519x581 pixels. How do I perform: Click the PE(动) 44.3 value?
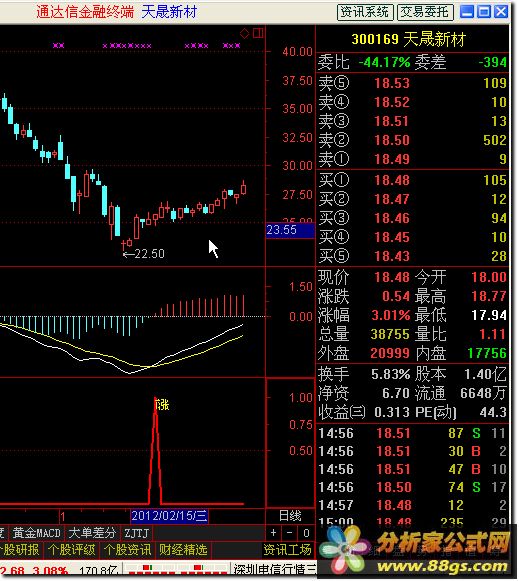click(x=493, y=412)
